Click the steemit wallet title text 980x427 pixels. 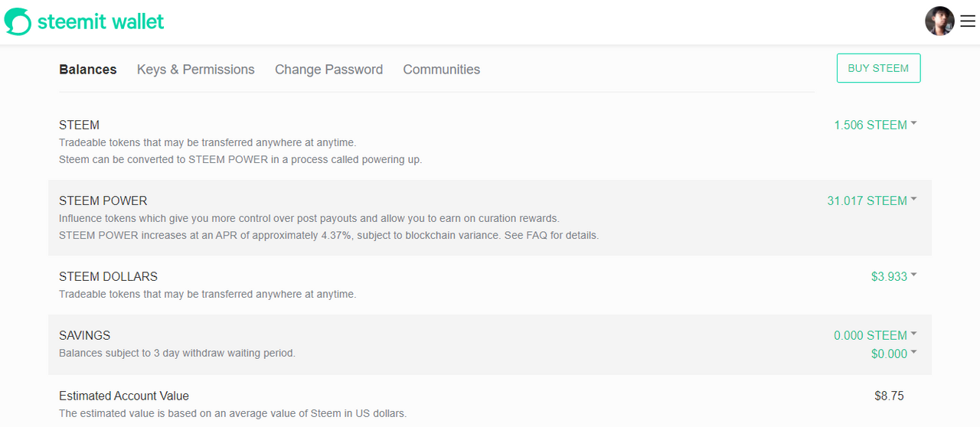point(100,21)
